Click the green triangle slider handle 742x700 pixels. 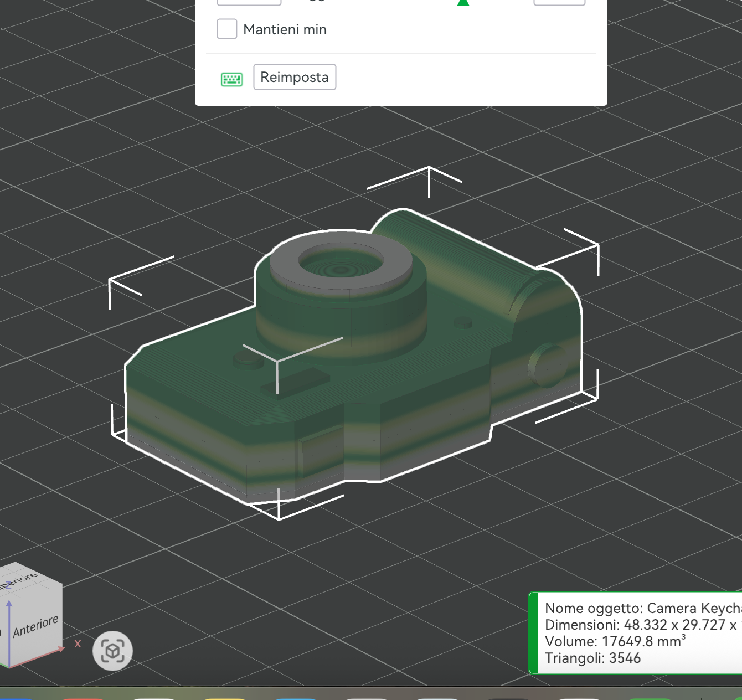(463, 2)
